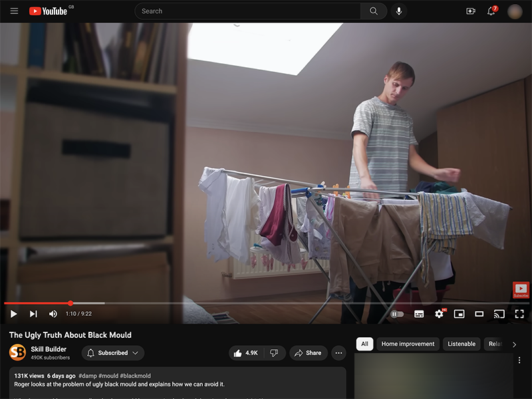Turn on subtitles/closed captions
The width and height of the screenshot is (532, 399).
coord(419,314)
